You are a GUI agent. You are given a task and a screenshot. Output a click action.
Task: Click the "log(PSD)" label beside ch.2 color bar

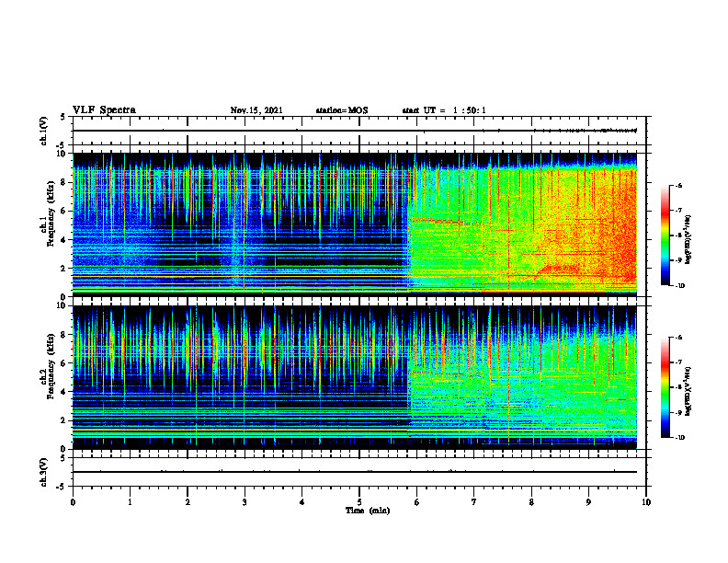tap(688, 392)
